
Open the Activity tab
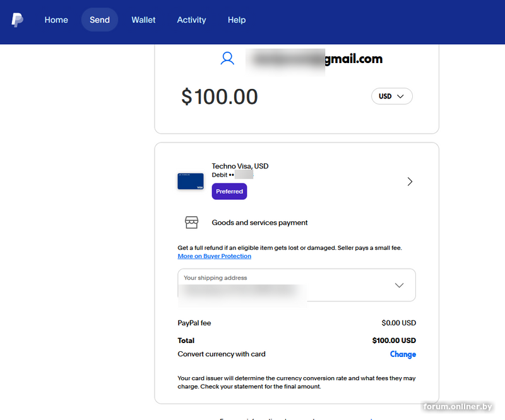click(191, 20)
